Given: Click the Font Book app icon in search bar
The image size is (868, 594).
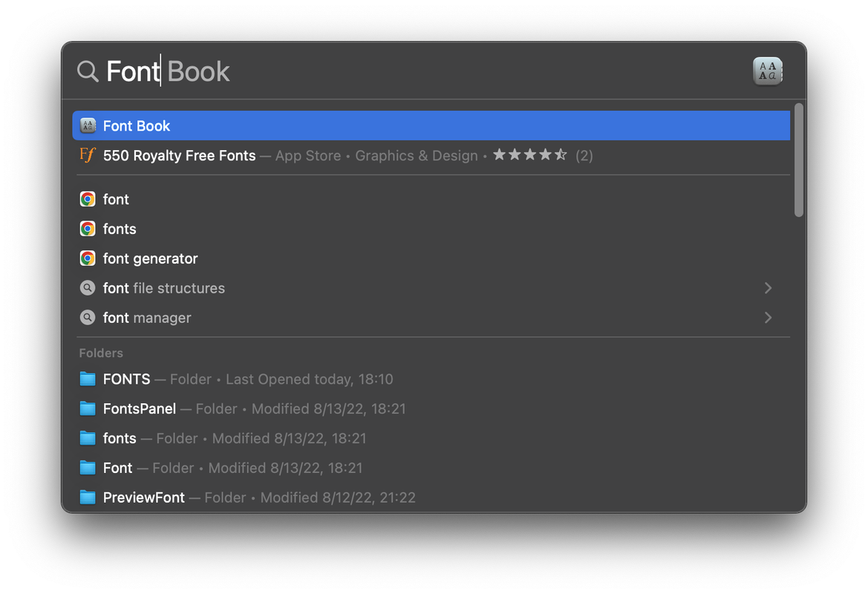Looking at the screenshot, I should click(x=767, y=71).
